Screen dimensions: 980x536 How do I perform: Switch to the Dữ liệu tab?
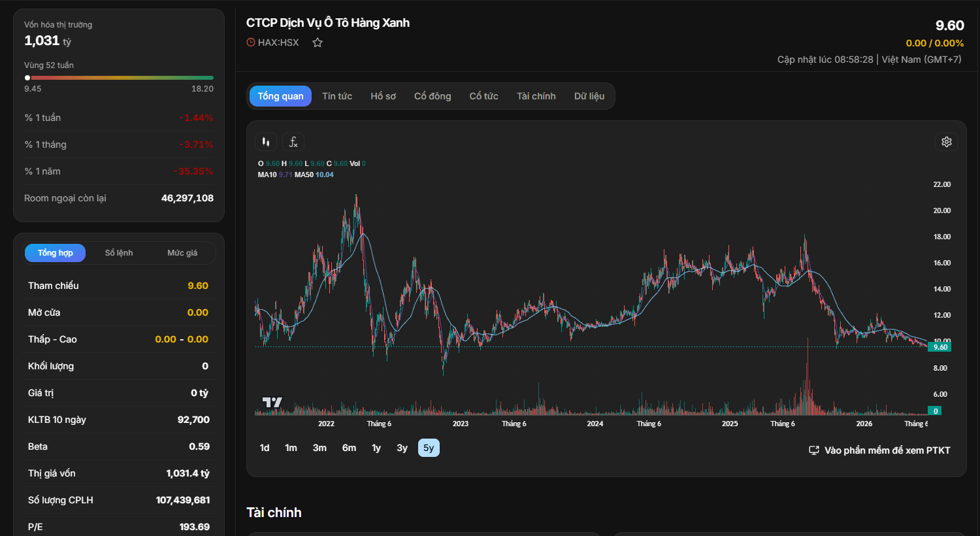coord(589,96)
